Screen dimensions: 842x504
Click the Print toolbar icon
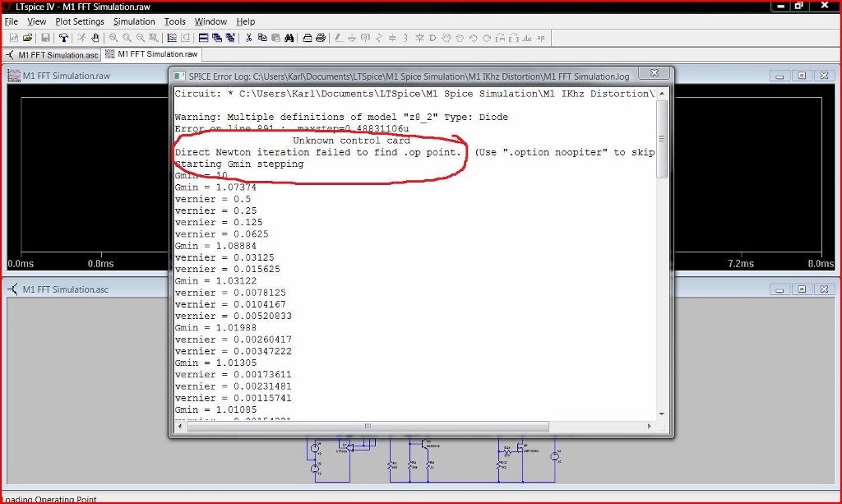click(x=321, y=38)
